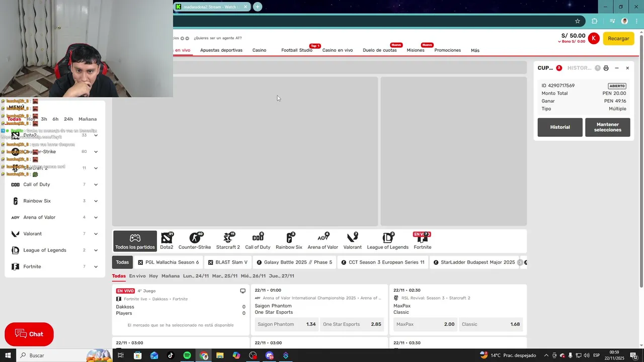The image size is (644, 362).
Task: Select the Dota2 game icon filter
Action: pos(167,241)
